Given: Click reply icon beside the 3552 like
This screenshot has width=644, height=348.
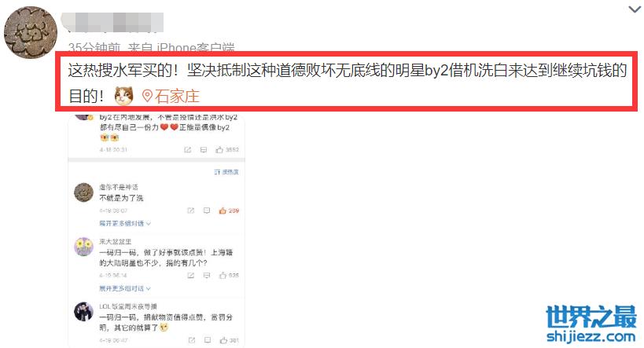Looking at the screenshot, I should (x=204, y=150).
